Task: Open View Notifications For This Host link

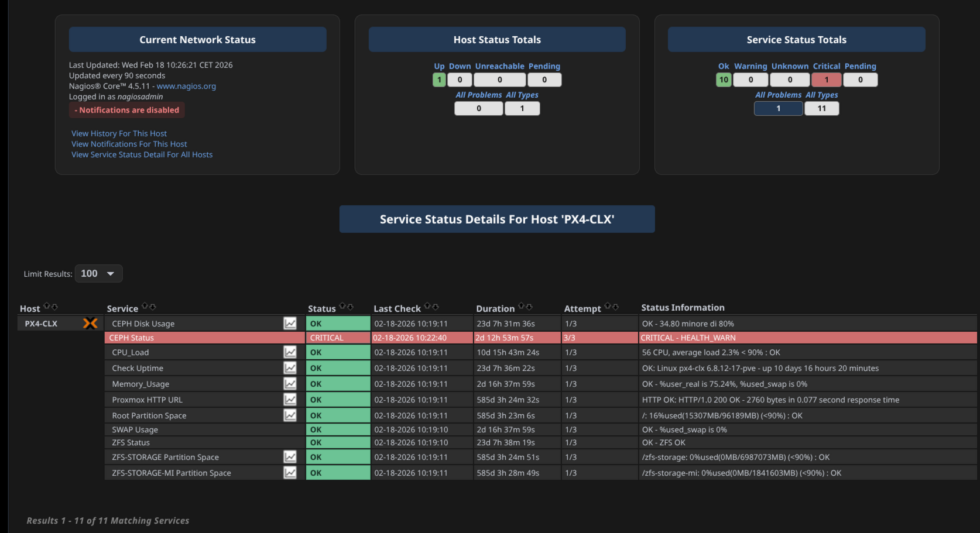Action: (x=129, y=144)
